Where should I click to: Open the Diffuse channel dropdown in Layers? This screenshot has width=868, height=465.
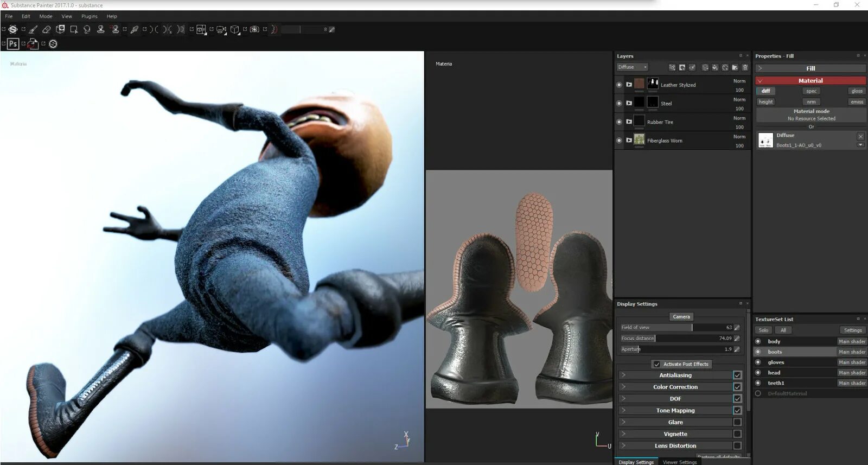click(633, 67)
